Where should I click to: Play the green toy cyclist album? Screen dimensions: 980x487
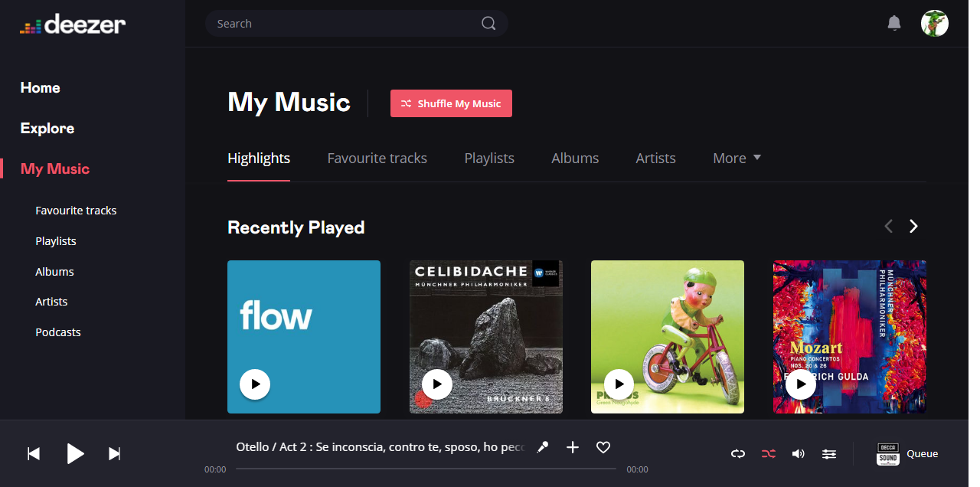pos(619,384)
